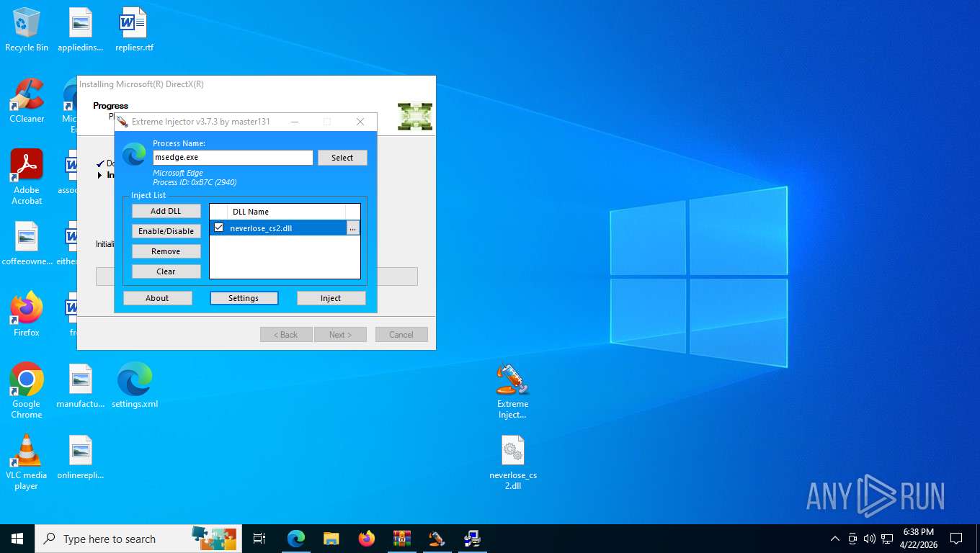Open Extreme Injector desktop icon
The image size is (980, 553).
tap(513, 391)
